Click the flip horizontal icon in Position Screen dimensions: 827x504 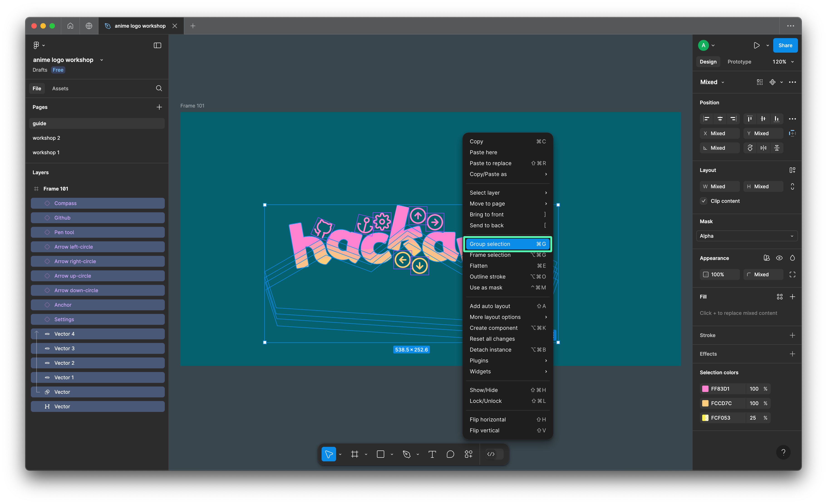763,148
